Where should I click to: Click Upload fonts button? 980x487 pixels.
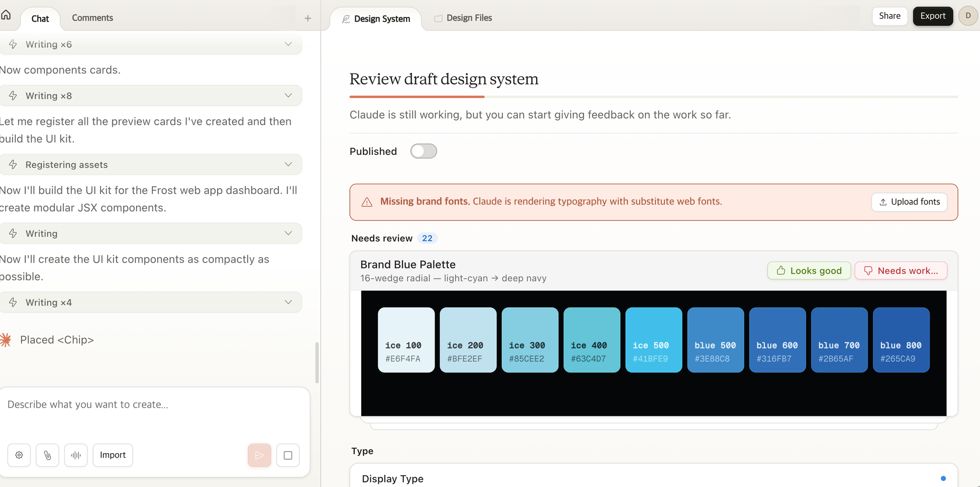909,202
